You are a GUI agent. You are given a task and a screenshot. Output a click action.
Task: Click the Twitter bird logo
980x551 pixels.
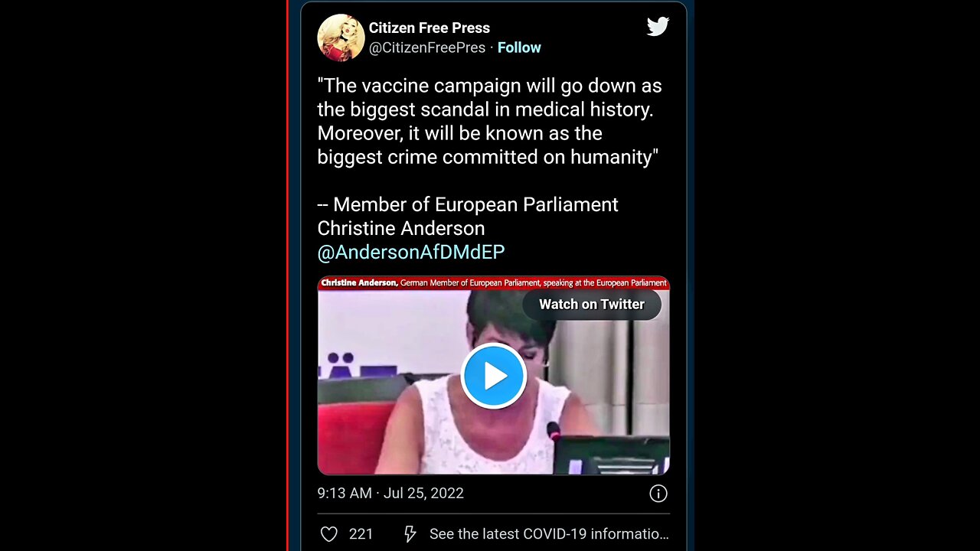coord(658,27)
